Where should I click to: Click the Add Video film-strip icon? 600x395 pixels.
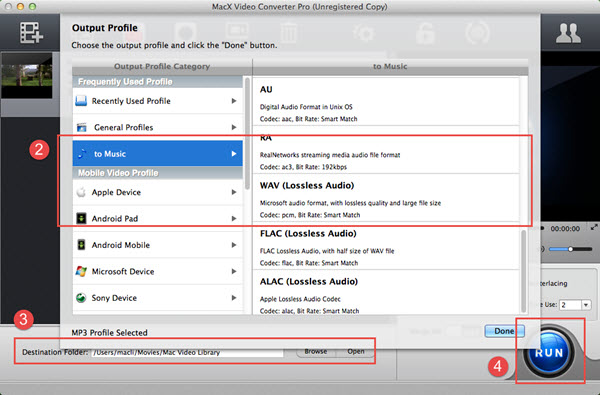[31, 33]
